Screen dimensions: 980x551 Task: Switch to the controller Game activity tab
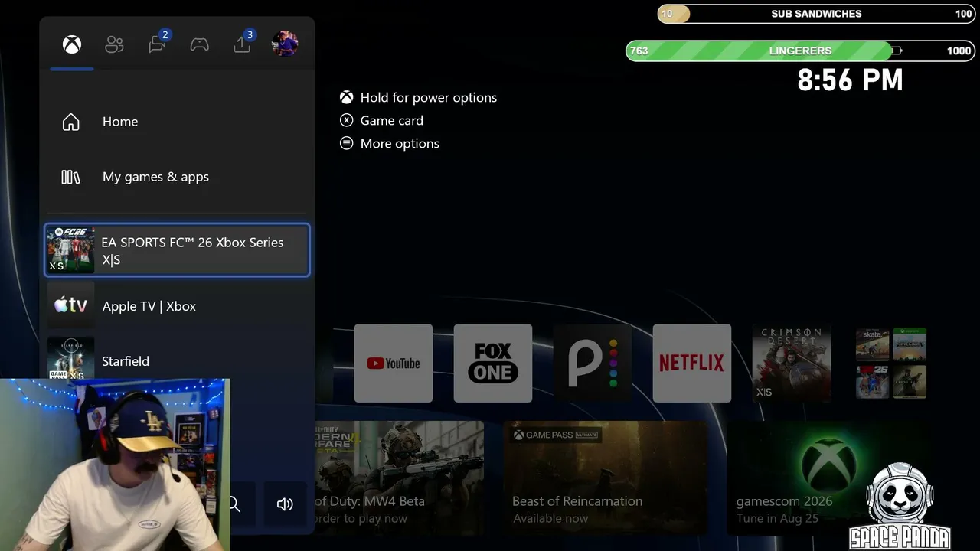click(x=200, y=44)
